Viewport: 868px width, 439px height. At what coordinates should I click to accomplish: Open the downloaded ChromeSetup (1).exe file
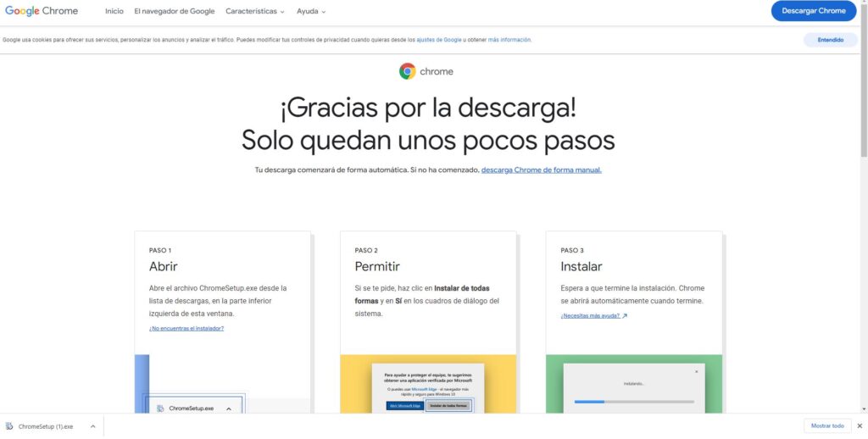click(46, 426)
